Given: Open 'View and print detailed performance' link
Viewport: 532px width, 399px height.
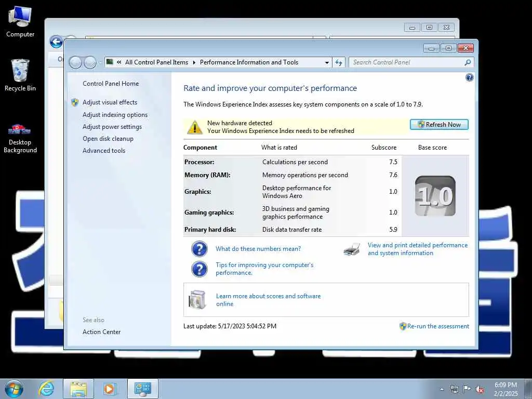Looking at the screenshot, I should click(x=418, y=249).
